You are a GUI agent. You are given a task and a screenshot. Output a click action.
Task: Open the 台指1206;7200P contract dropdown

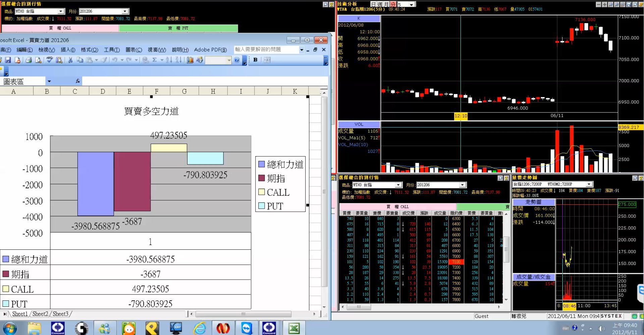(x=589, y=184)
